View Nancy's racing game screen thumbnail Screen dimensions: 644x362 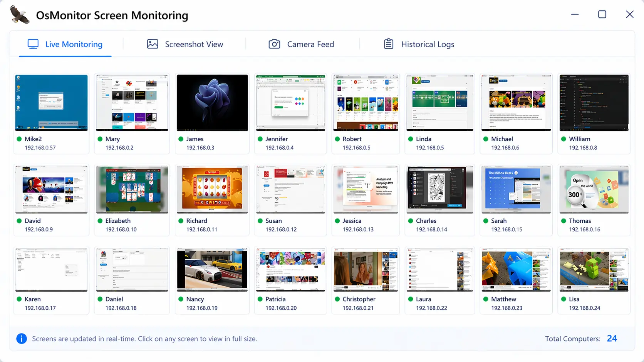click(x=212, y=270)
